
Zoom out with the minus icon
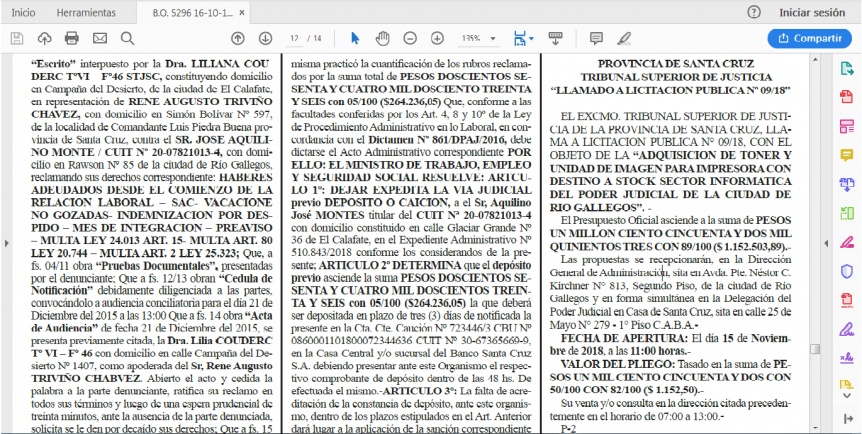point(410,38)
